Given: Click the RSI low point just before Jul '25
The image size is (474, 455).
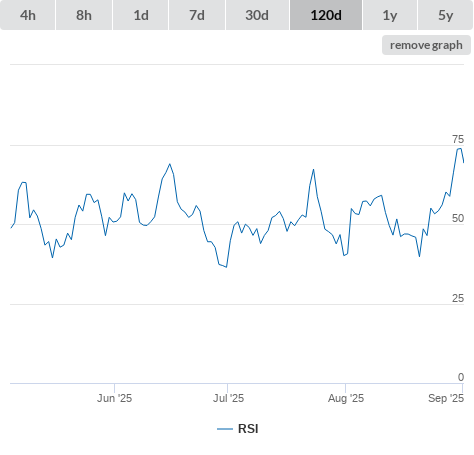Looking at the screenshot, I should coord(226,267).
